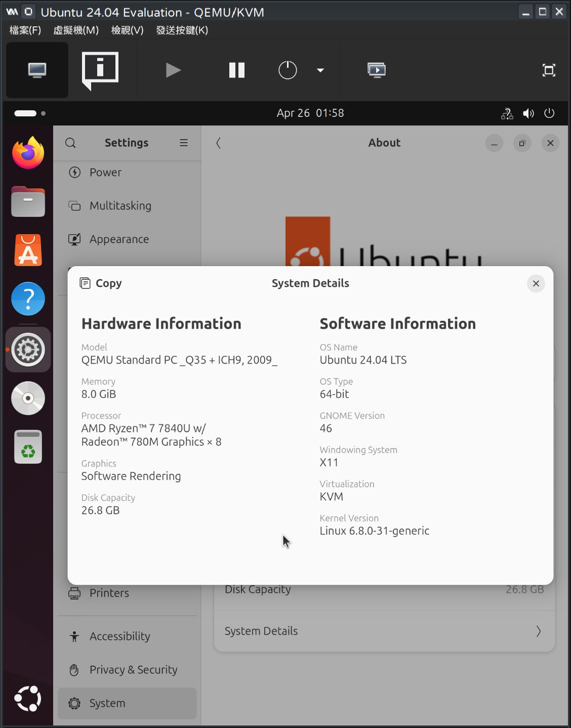Open the Help icon in dock
Image resolution: width=571 pixels, height=728 pixels.
[x=28, y=298]
